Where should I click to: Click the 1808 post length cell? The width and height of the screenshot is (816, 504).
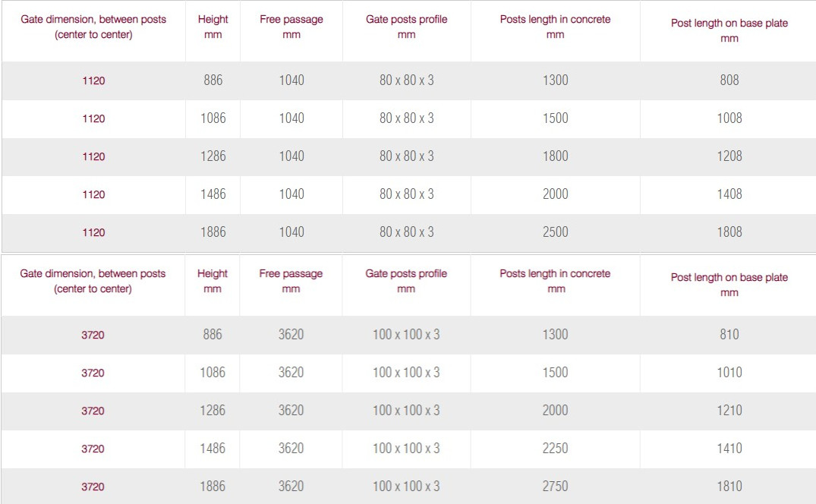[x=729, y=232]
